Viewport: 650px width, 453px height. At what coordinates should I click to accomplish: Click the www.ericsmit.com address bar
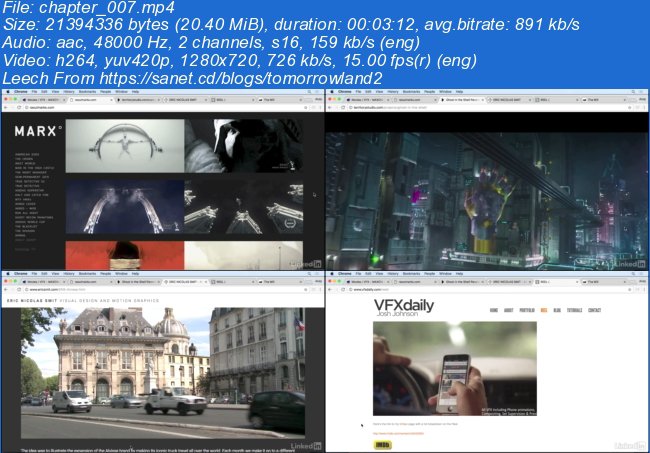[164, 290]
